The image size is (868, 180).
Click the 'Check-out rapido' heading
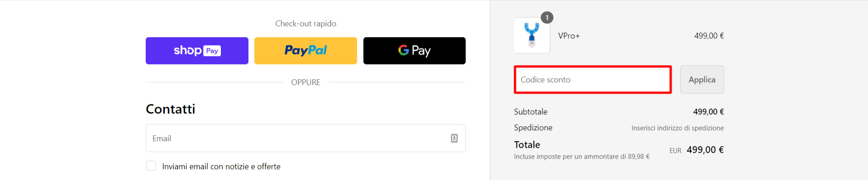click(305, 24)
